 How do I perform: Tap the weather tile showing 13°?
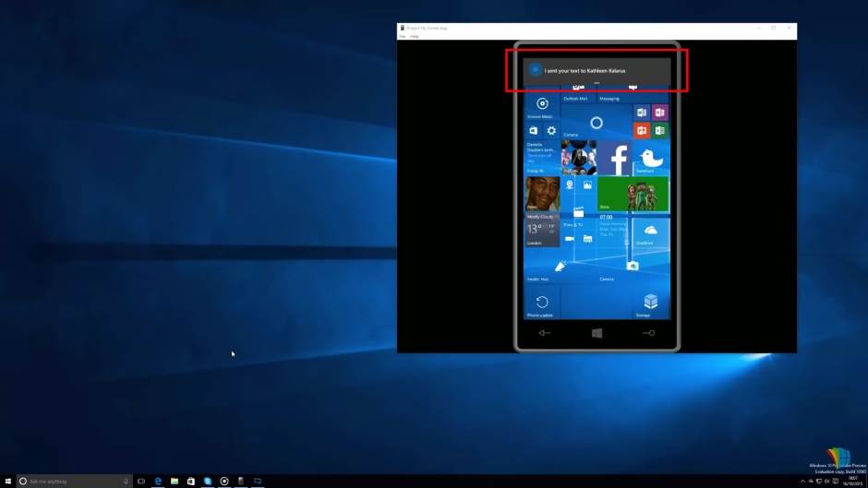pos(541,231)
